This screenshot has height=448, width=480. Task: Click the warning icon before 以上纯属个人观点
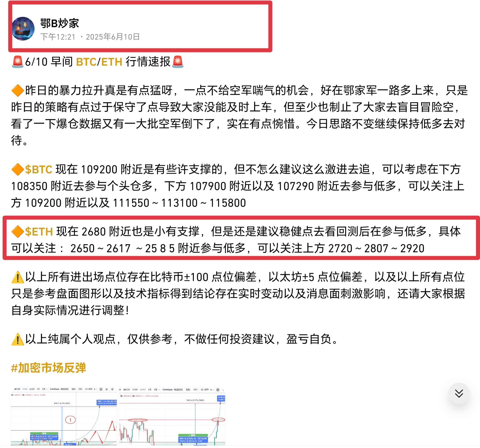point(18,339)
